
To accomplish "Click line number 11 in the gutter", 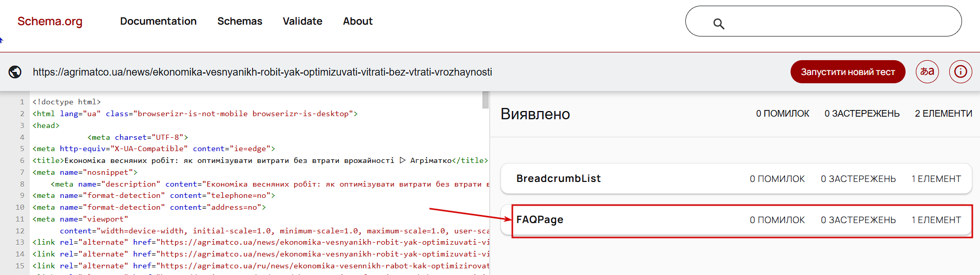I will tap(20, 219).
